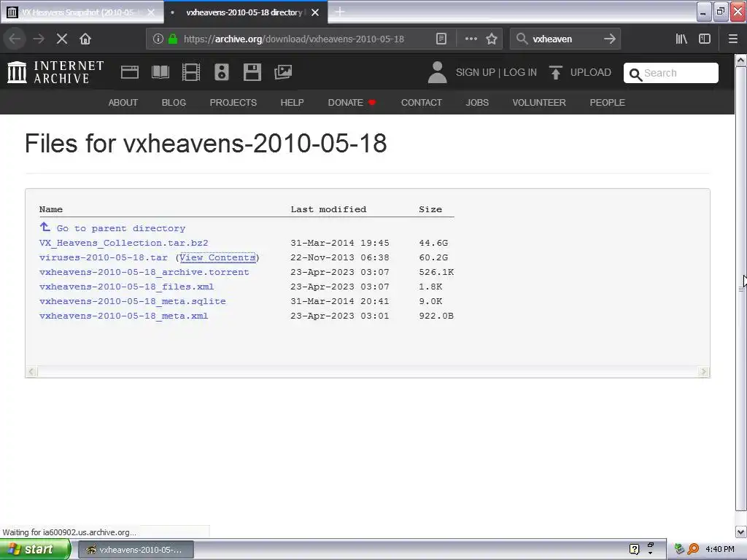Open the Images picture icon
Viewport: 747px width, 560px height.
283,72
